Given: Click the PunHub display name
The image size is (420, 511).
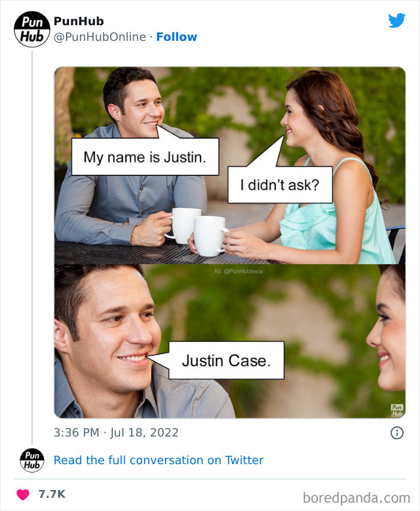Looking at the screenshot, I should click(79, 20).
